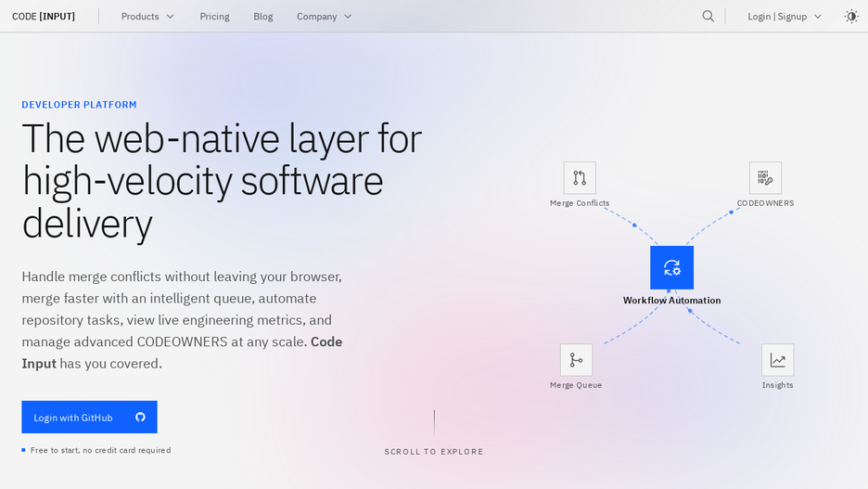Click the Workflow Automation label text
The width and height of the screenshot is (868, 489).
[672, 300]
